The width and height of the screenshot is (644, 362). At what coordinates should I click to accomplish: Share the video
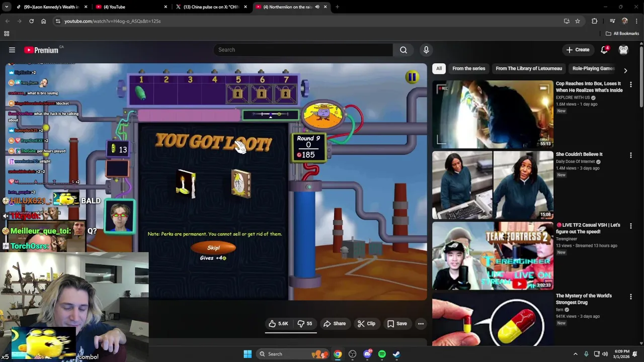(335, 324)
